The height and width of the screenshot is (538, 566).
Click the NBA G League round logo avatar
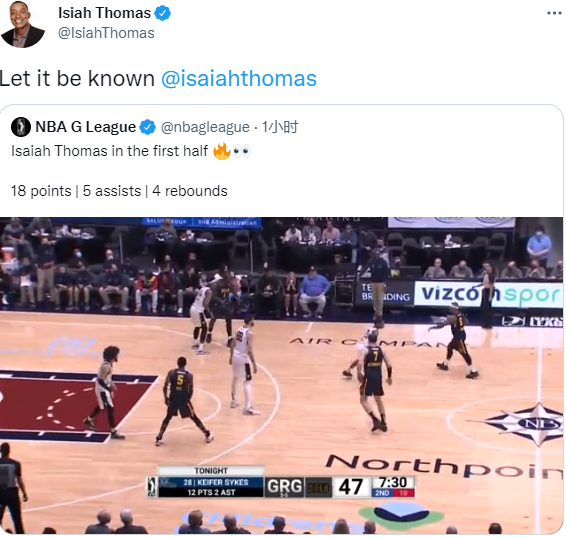click(21, 127)
